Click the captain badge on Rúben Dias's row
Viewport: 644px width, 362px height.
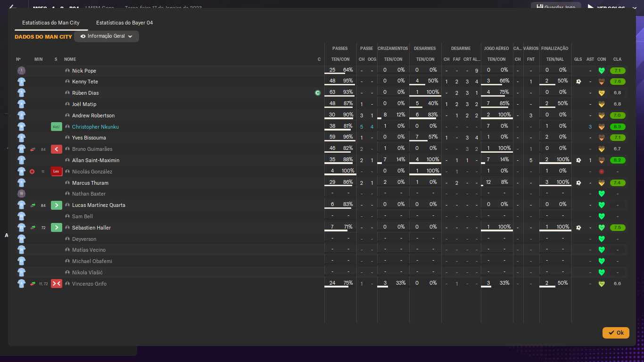(x=318, y=93)
